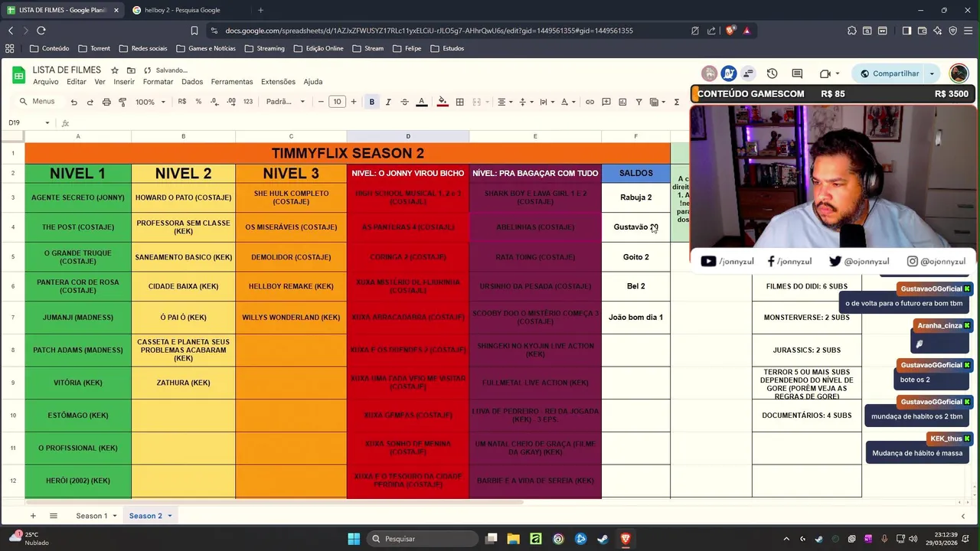Format cell as currency R$
Image resolution: width=980 pixels, height=551 pixels.
coord(182,102)
